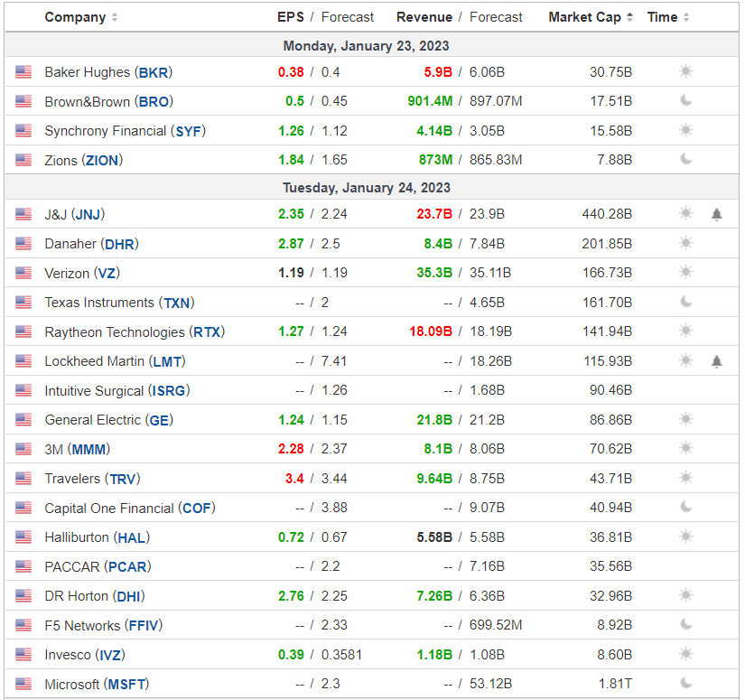Select the "Tuesday, January 24, 2023" date header
The height and width of the screenshot is (700, 745).
click(x=367, y=188)
